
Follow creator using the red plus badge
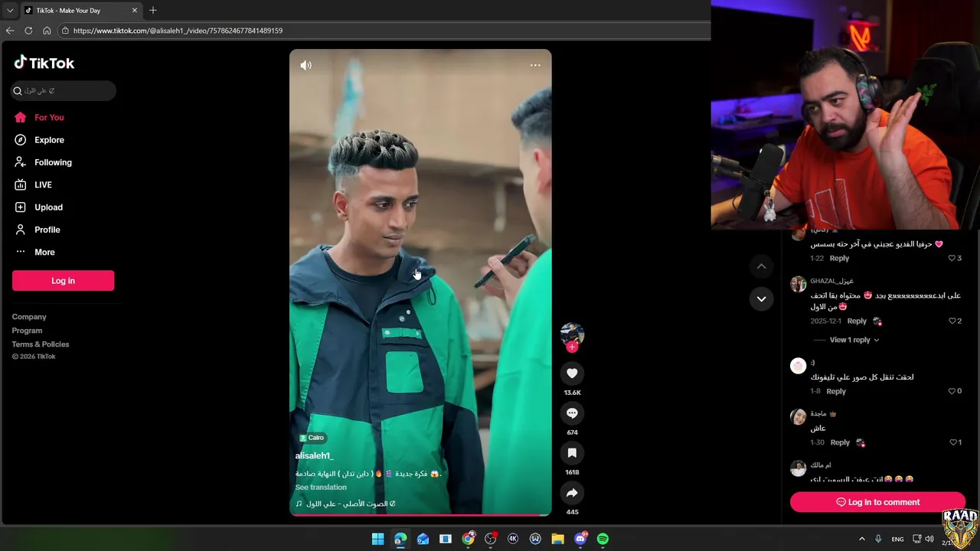[x=572, y=347]
